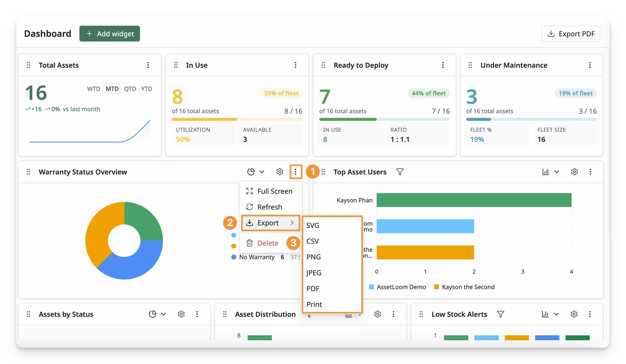Click Top Asset Users filter icon
626x364 pixels.
[x=400, y=172]
